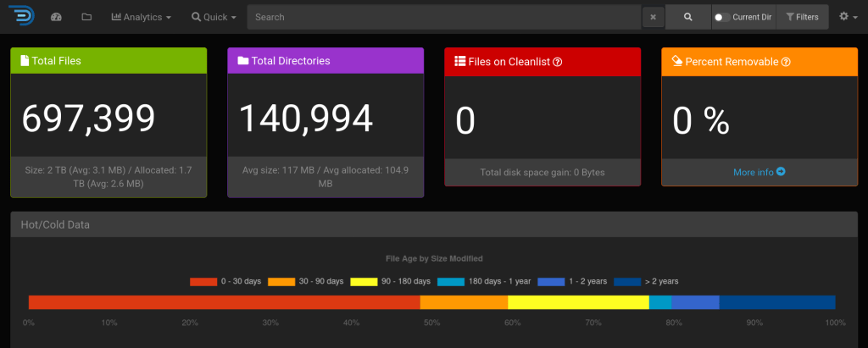Clear search with the X button
The image size is (868, 348).
pos(653,17)
